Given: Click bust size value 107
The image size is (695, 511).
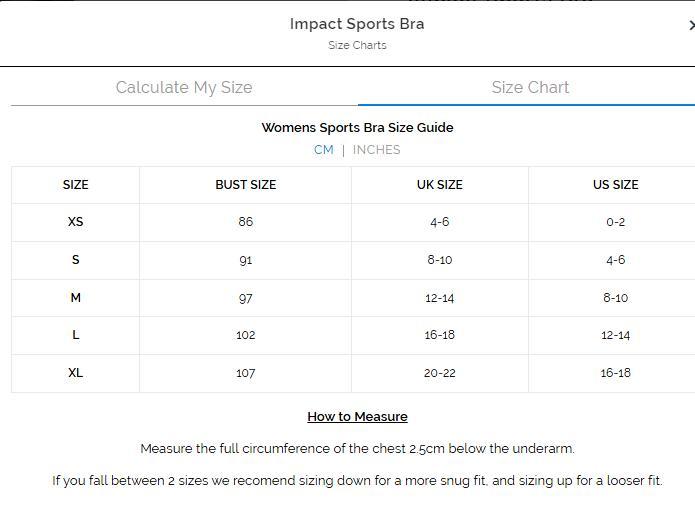Looking at the screenshot, I should 245,373.
